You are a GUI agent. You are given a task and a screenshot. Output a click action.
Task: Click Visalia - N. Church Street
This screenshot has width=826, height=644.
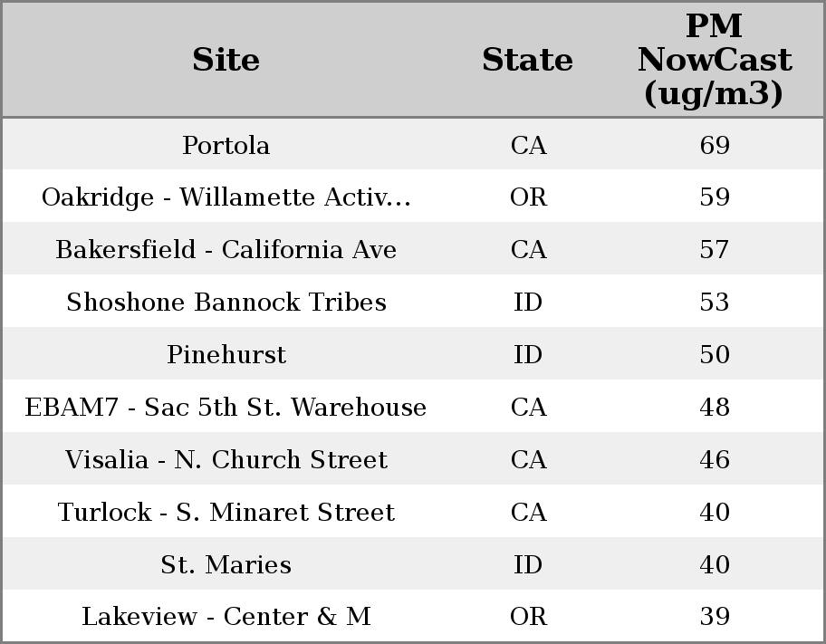(x=226, y=460)
